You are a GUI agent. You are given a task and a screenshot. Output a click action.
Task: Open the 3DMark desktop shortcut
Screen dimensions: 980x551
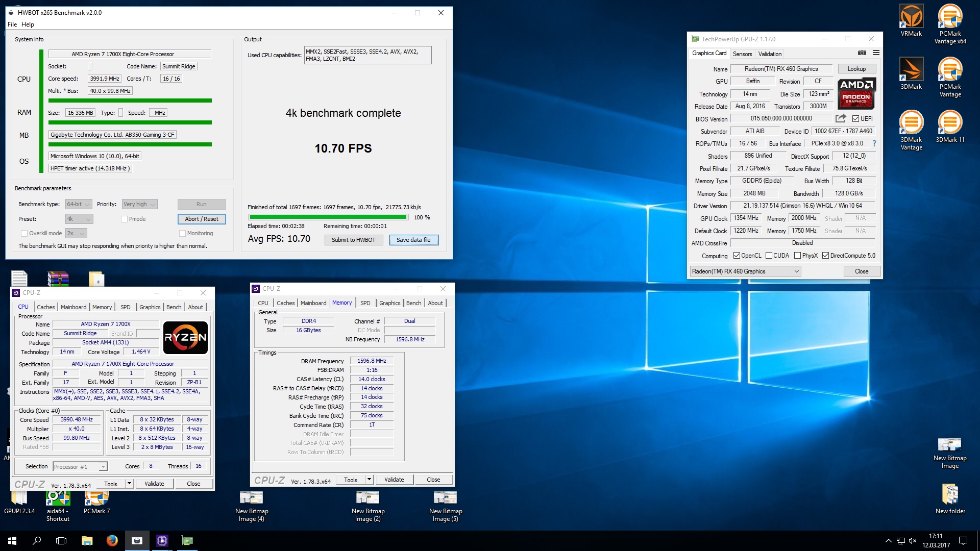click(x=911, y=74)
